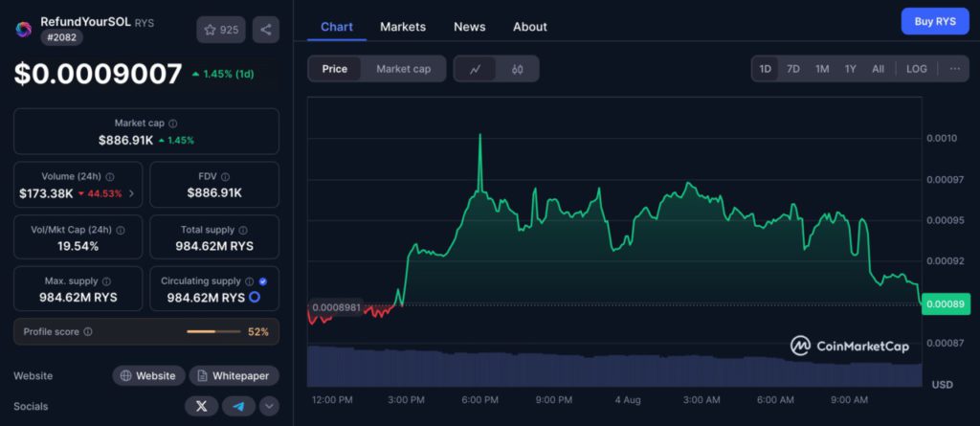
Task: Switch to candlestick chart icon
Action: pos(517,69)
